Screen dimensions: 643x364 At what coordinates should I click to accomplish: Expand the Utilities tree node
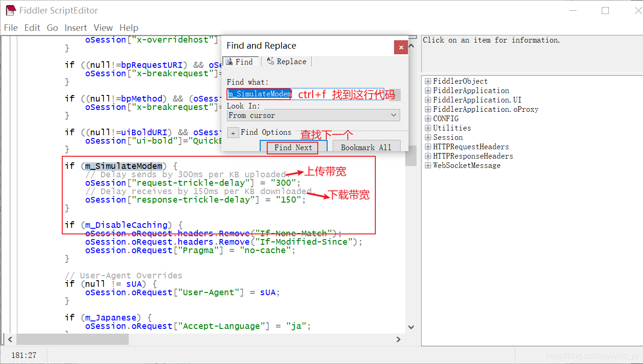pyautogui.click(x=428, y=128)
